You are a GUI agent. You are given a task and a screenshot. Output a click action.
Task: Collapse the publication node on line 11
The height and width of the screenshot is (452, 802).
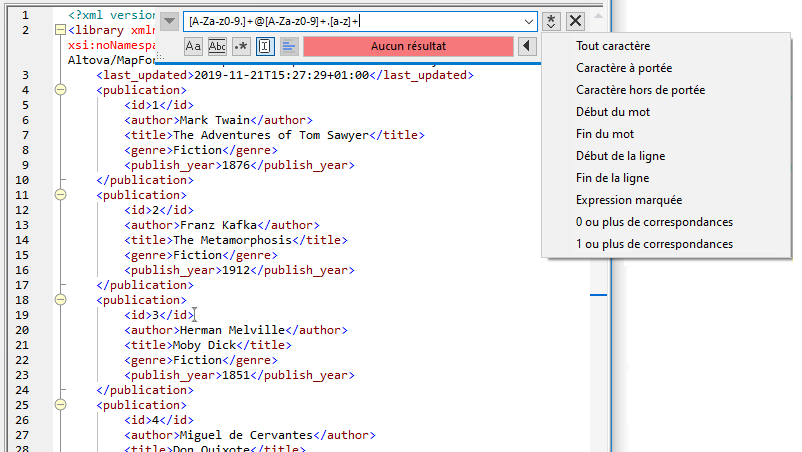(x=60, y=196)
